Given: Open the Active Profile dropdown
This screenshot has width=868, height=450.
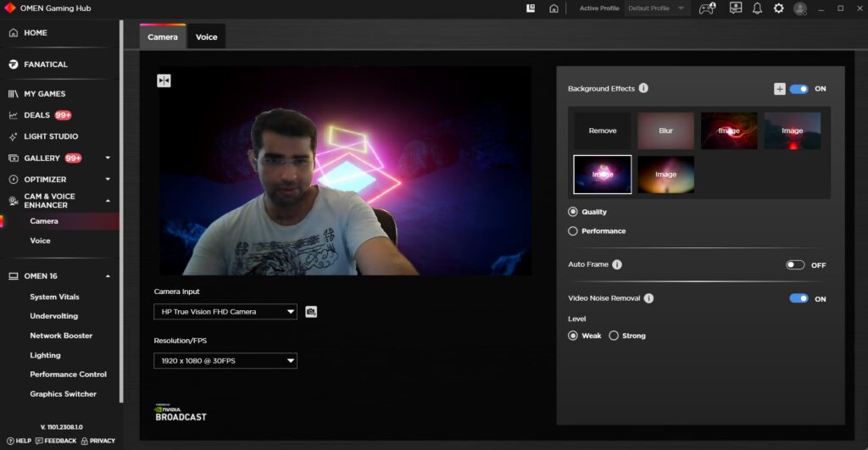Looking at the screenshot, I should point(657,8).
